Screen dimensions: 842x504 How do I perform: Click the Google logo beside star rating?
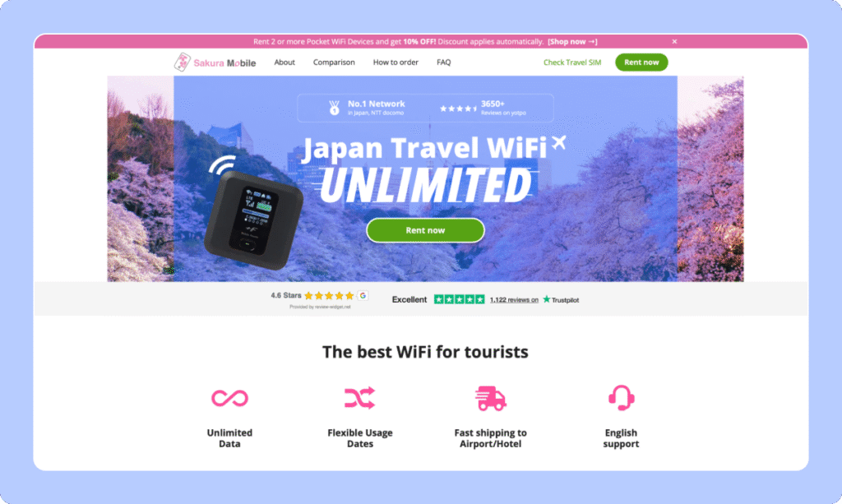(363, 295)
